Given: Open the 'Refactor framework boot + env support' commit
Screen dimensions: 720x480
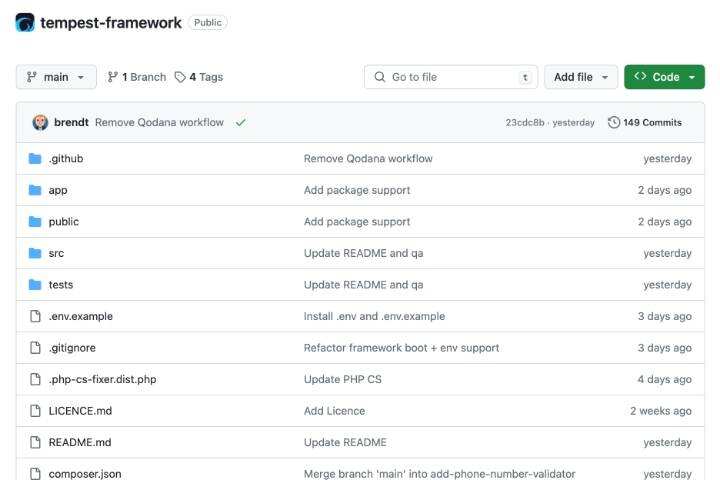Looking at the screenshot, I should (x=401, y=347).
